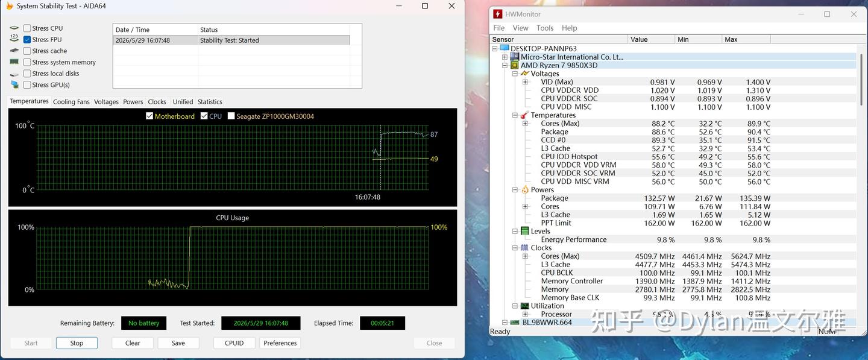The height and width of the screenshot is (360, 868).
Task: Click the Micro-Star motherboard icon
Action: point(515,57)
